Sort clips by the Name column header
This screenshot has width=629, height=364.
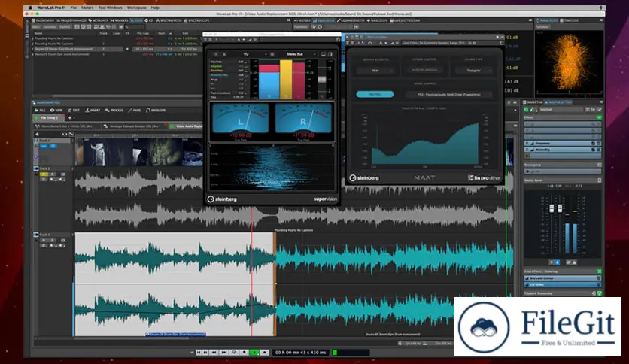coord(39,33)
